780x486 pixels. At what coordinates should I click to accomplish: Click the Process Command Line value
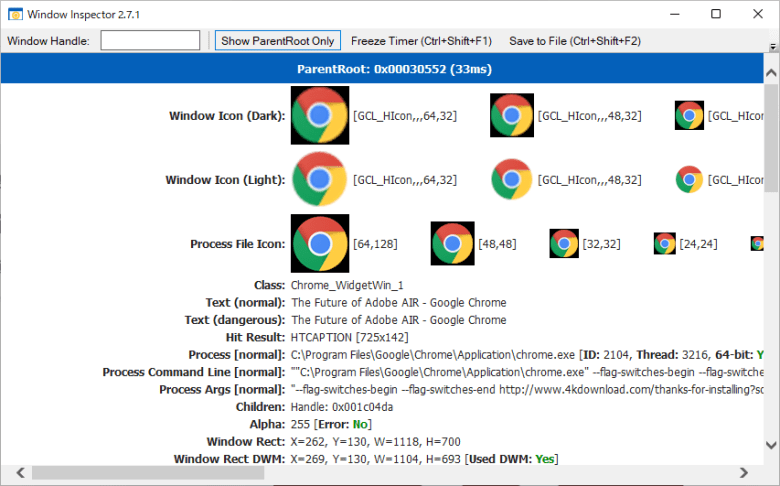tap(527, 372)
